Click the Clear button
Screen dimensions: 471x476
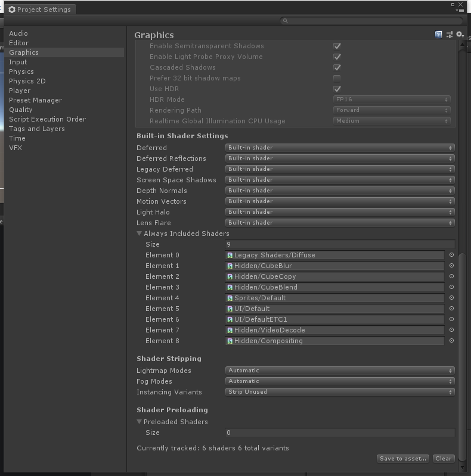[x=444, y=458]
